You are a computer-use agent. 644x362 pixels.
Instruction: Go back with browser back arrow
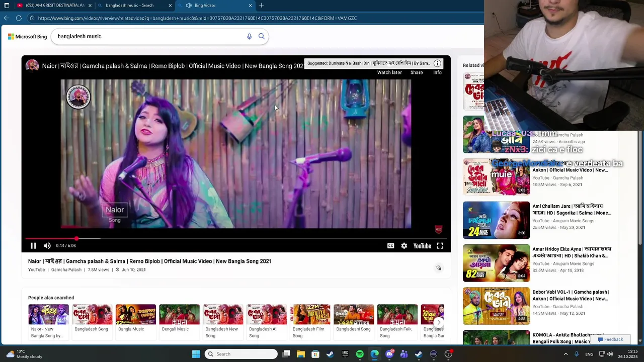coord(6,18)
